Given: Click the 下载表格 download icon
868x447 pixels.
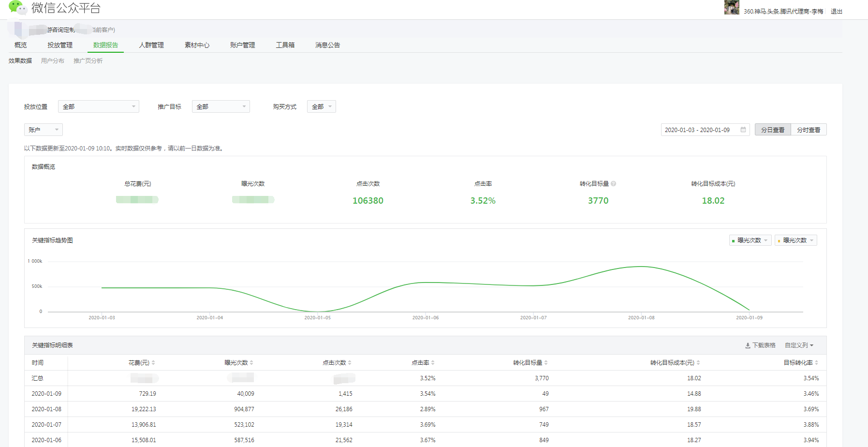Looking at the screenshot, I should (x=748, y=345).
